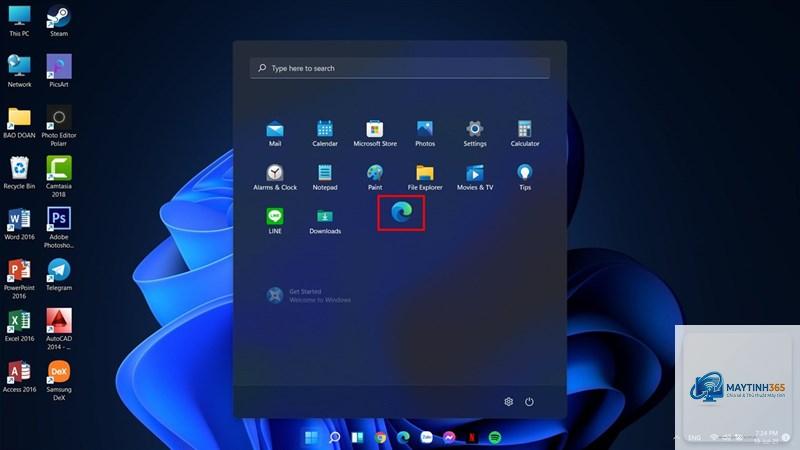800x450 pixels.
Task: Open the Get Started recommended item
Action: pyautogui.click(x=309, y=295)
